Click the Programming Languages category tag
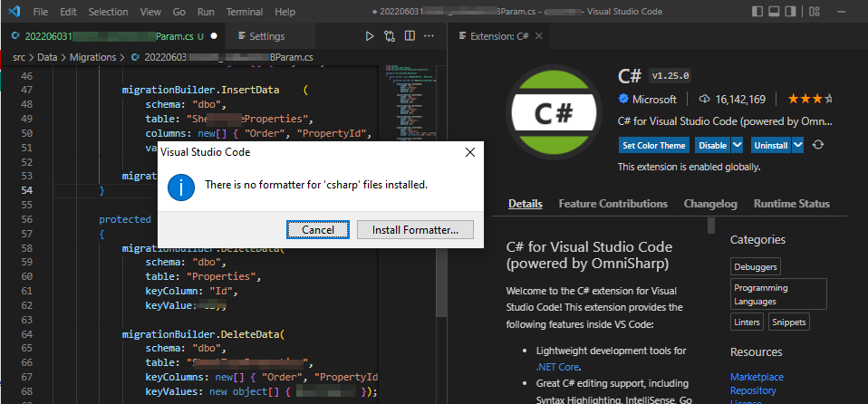The image size is (868, 404). pyautogui.click(x=778, y=294)
